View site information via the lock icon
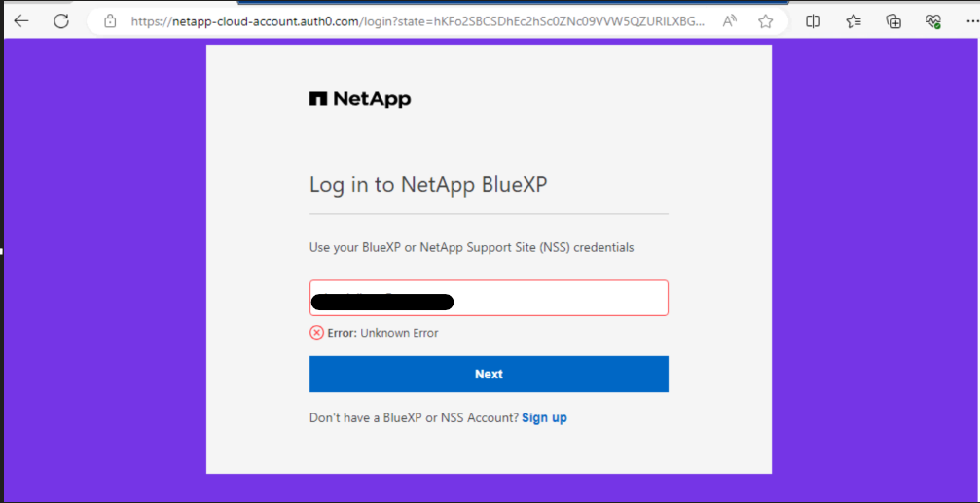Image resolution: width=980 pixels, height=503 pixels. click(110, 20)
